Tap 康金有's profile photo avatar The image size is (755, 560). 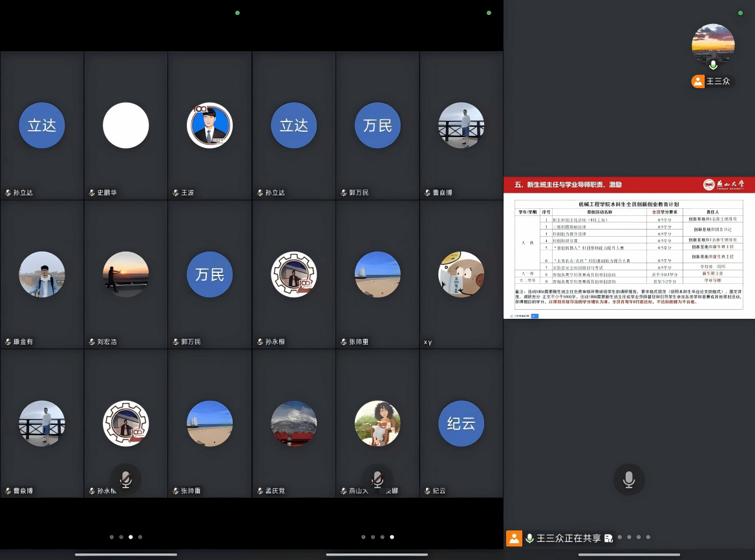pyautogui.click(x=42, y=274)
